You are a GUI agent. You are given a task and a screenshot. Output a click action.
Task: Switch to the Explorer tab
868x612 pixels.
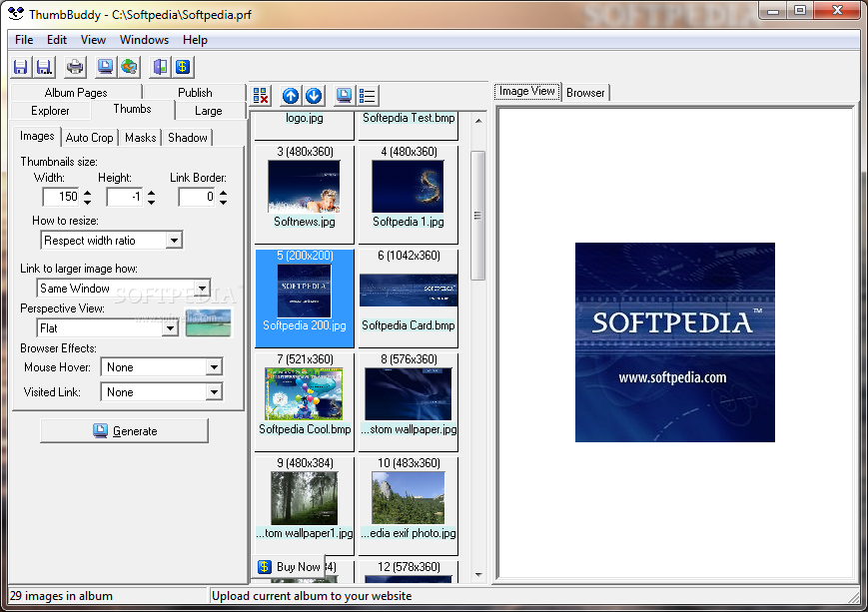click(50, 111)
